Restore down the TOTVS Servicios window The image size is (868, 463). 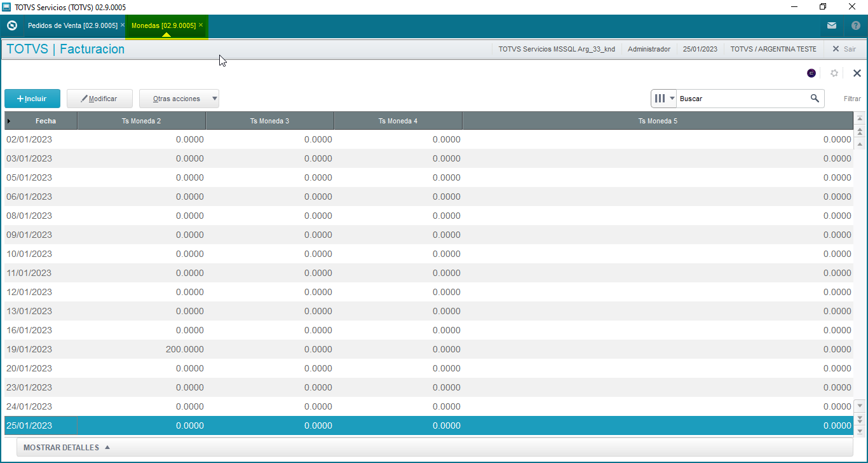click(x=823, y=7)
